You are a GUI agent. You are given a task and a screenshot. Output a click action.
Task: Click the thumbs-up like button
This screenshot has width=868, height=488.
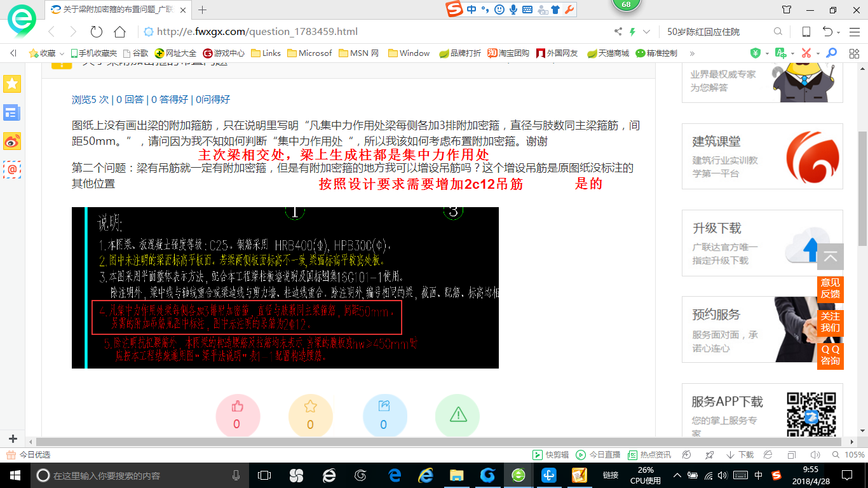[x=238, y=416]
